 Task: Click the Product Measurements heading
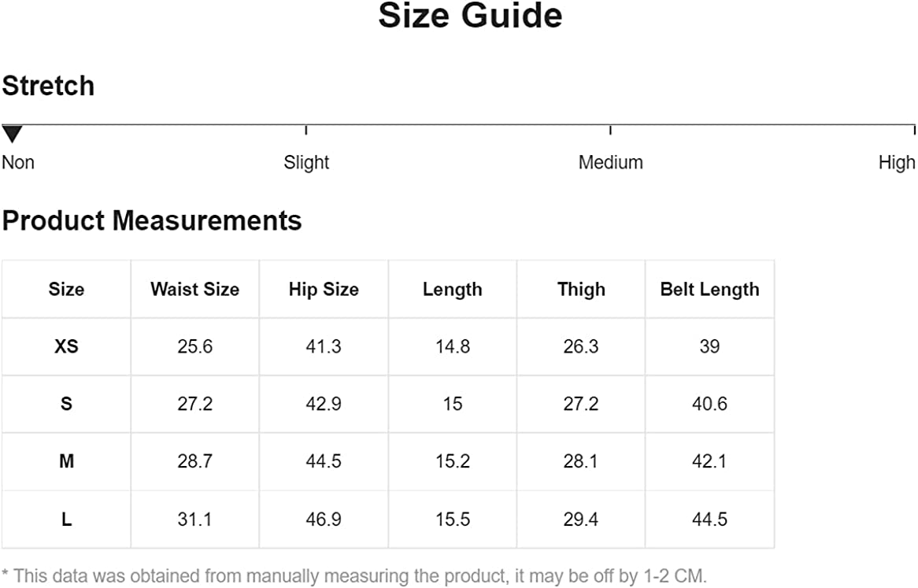coord(152,220)
